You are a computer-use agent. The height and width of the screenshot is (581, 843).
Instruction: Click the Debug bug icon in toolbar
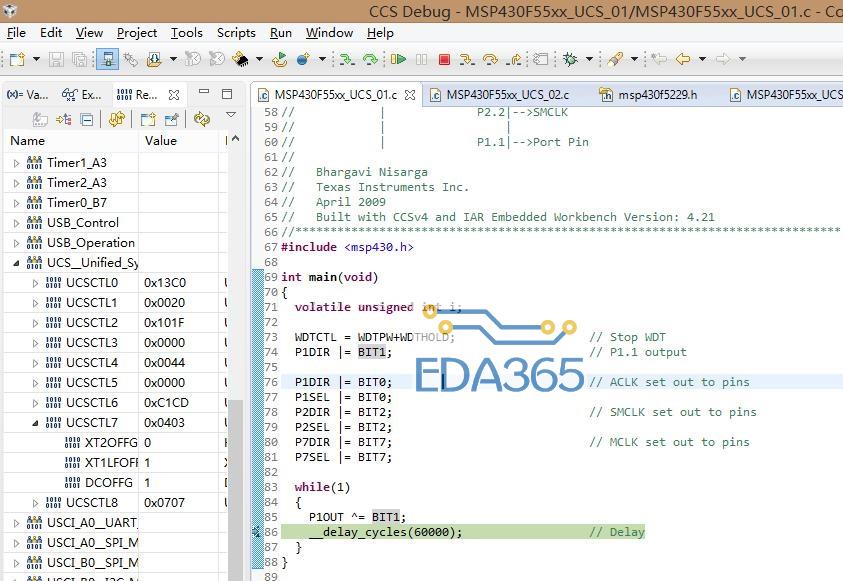570,60
